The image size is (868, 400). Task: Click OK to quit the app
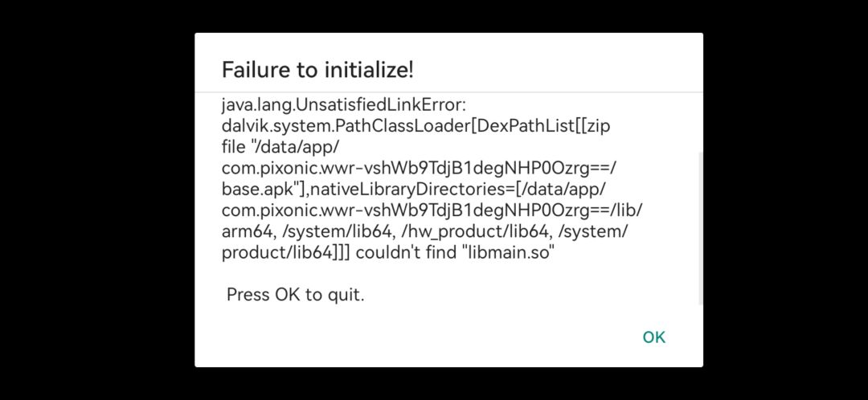[653, 337]
